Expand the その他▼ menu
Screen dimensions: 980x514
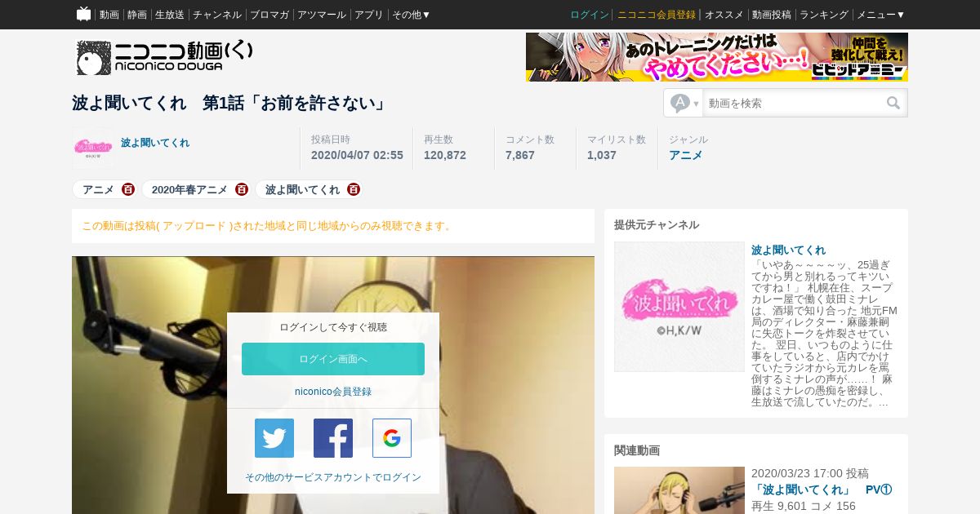(412, 15)
